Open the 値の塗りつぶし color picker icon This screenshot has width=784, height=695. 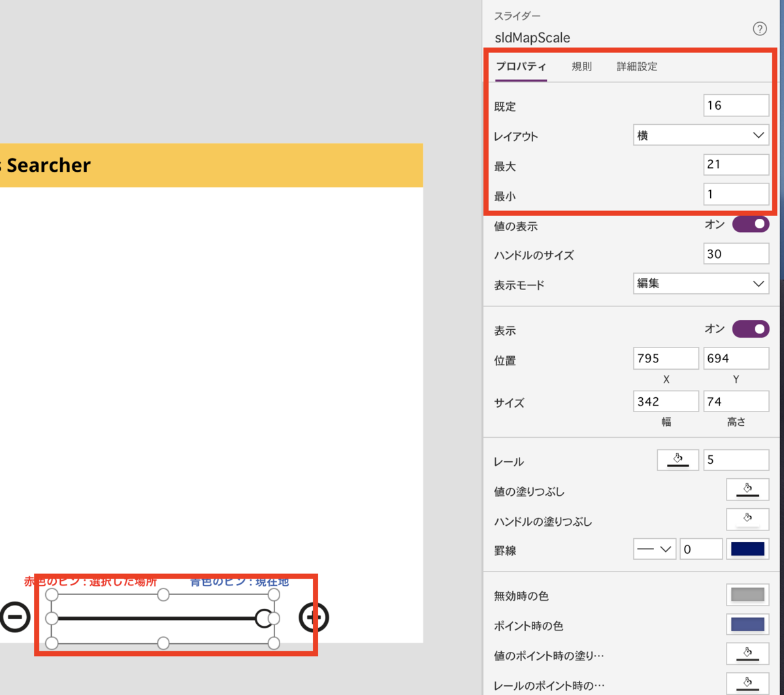747,489
